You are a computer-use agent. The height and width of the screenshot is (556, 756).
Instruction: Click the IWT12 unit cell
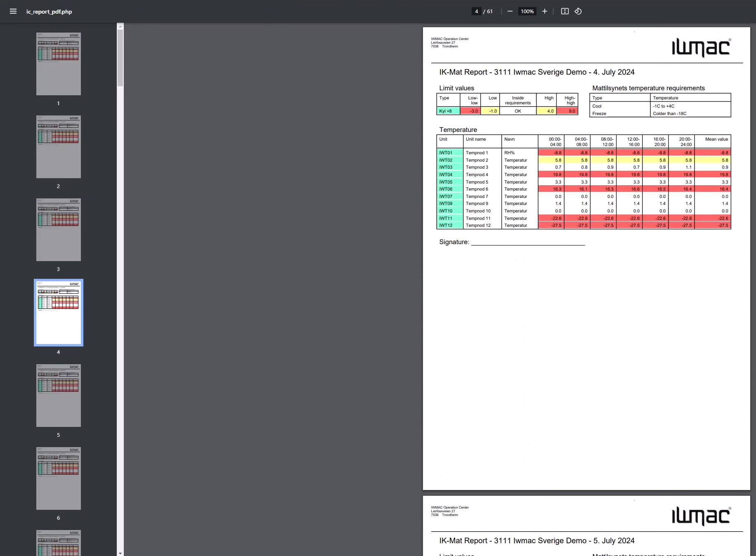pyautogui.click(x=450, y=225)
